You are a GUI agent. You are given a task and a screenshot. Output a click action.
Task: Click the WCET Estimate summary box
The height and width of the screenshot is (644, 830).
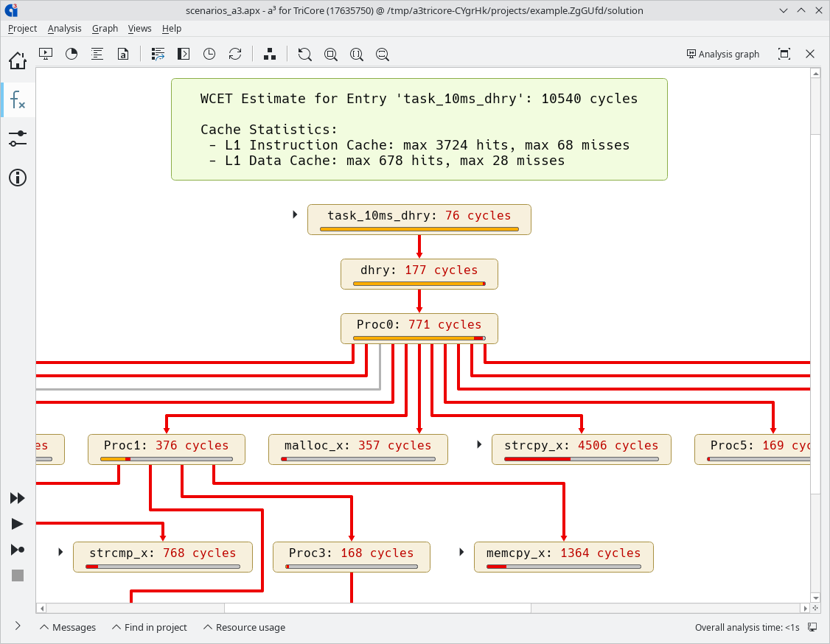coord(419,129)
